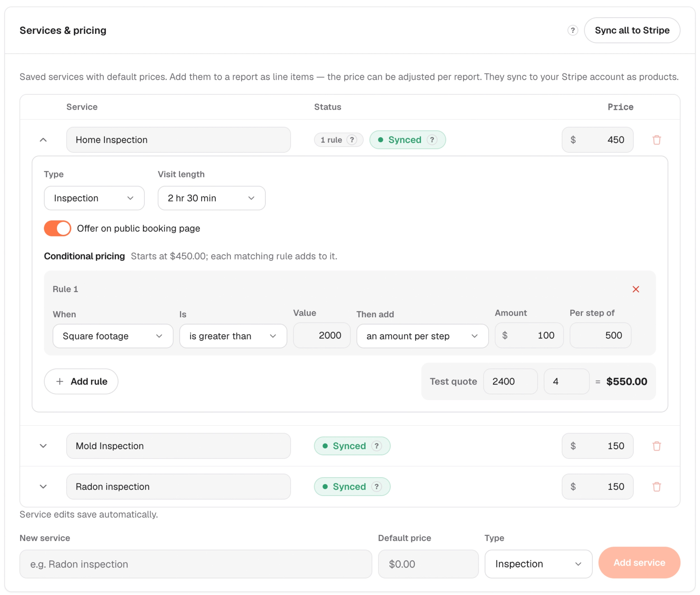Screen dimensions: 700x595
Task: Click the Mold Inspection Synced status badge
Action: [x=352, y=446]
